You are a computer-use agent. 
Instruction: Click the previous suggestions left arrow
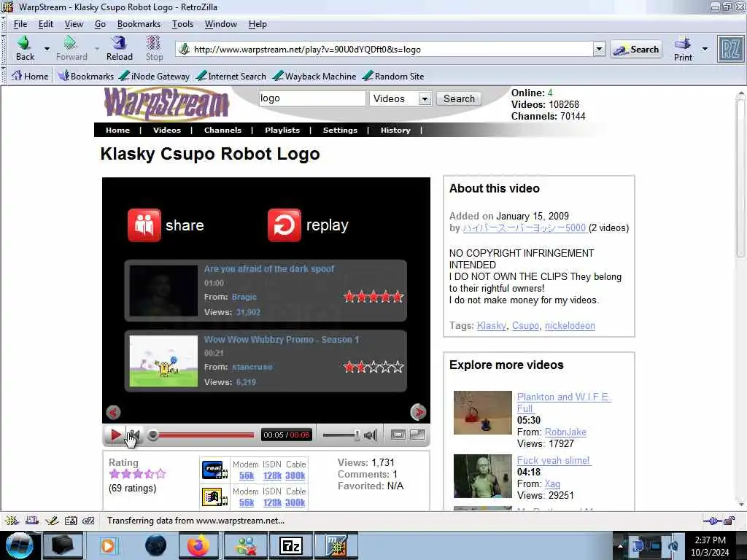[x=113, y=412]
